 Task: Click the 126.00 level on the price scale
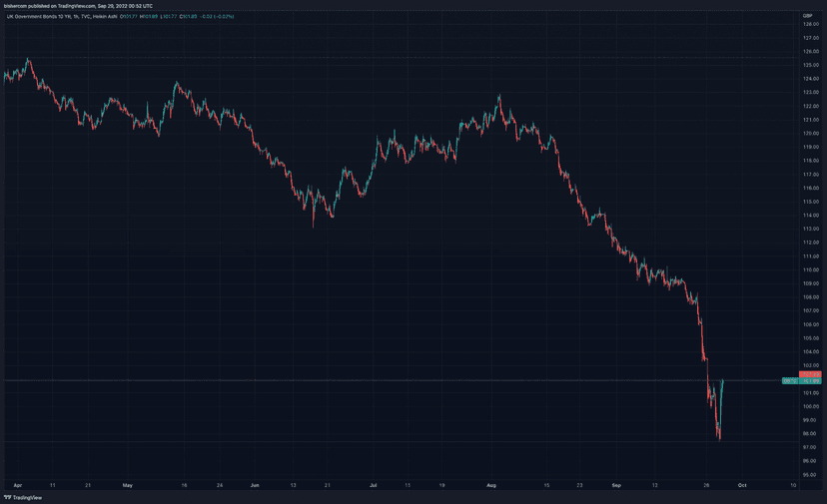(x=811, y=52)
